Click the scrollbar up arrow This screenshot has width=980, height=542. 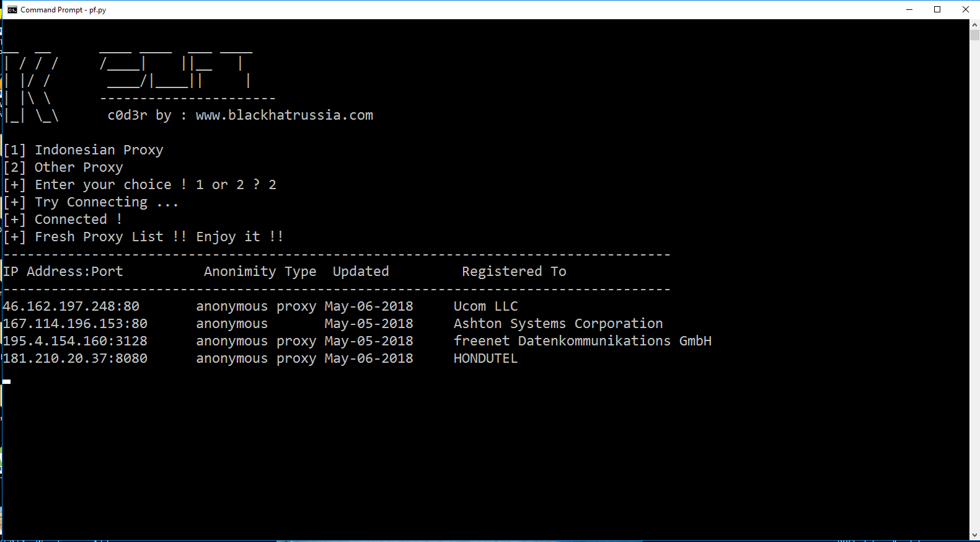pyautogui.click(x=974, y=25)
